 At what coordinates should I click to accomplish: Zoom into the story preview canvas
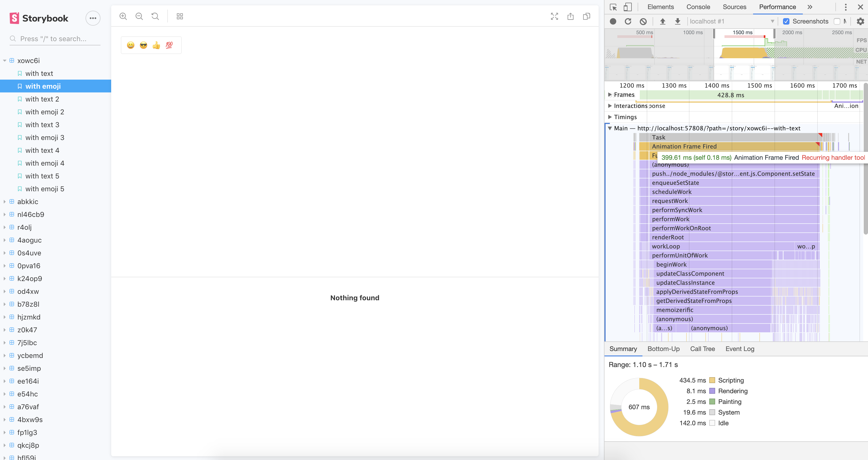[123, 16]
